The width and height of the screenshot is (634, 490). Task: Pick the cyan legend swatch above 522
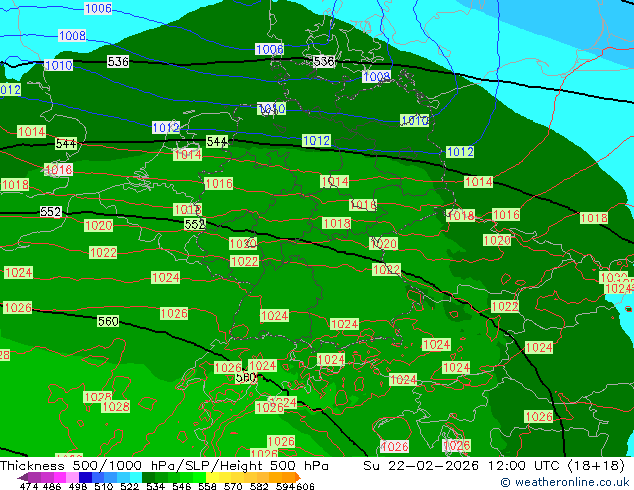point(136,477)
